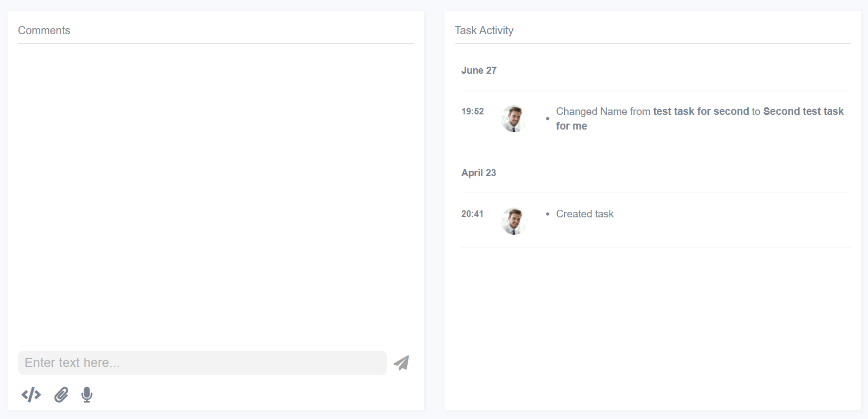Attach a file using paperclip icon
This screenshot has width=868, height=419.
[x=61, y=395]
